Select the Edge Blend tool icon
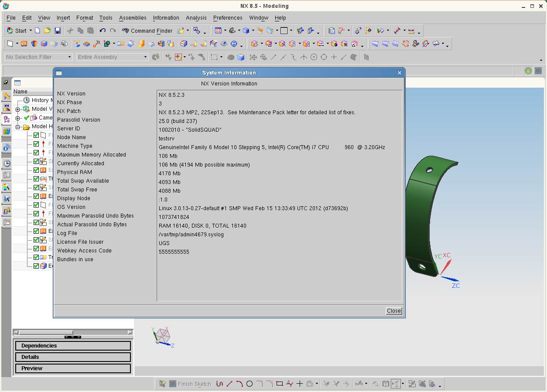 pos(184,44)
